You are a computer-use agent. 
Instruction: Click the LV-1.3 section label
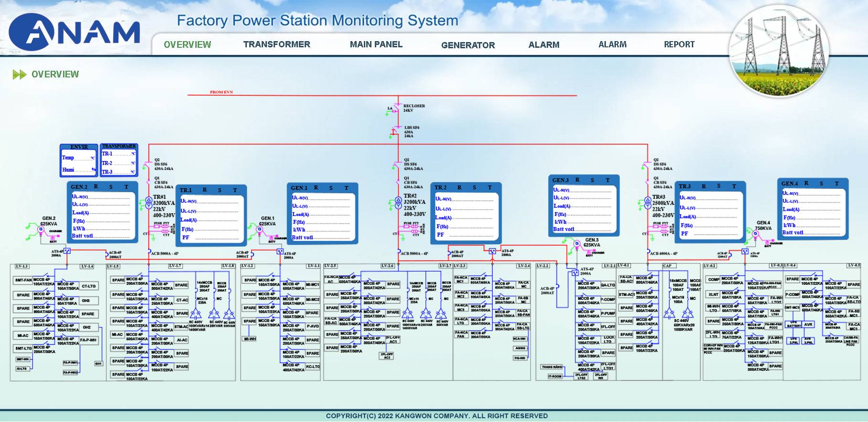[x=21, y=266]
